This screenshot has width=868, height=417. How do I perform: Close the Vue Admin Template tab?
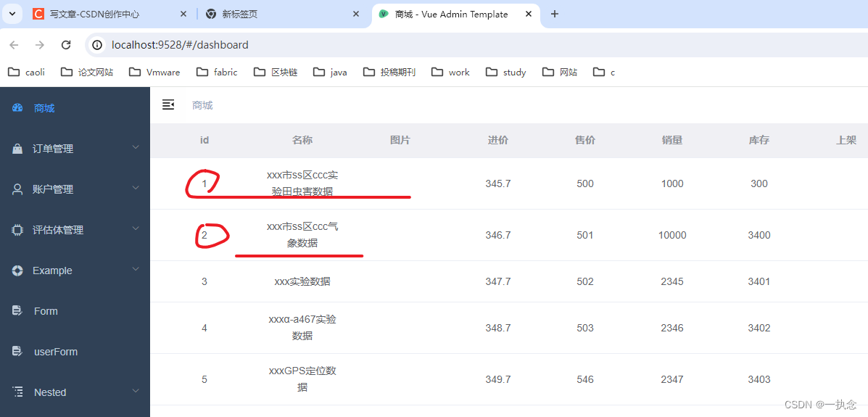coord(529,15)
